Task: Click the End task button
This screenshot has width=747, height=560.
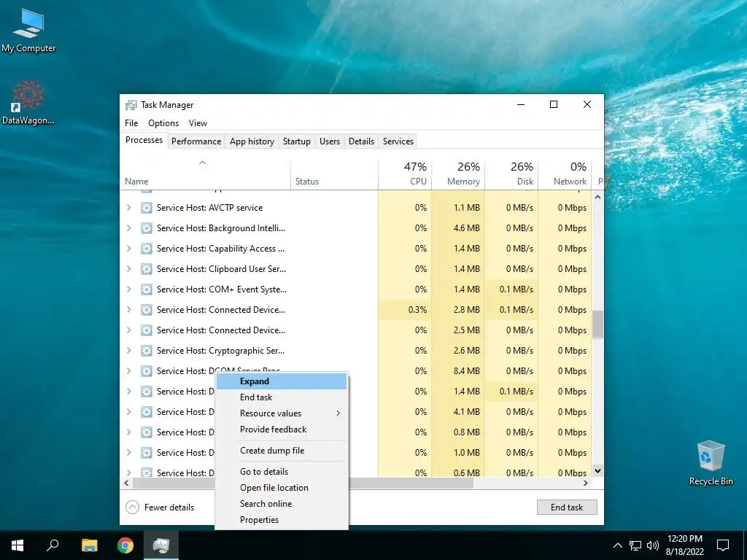Action: [x=567, y=507]
